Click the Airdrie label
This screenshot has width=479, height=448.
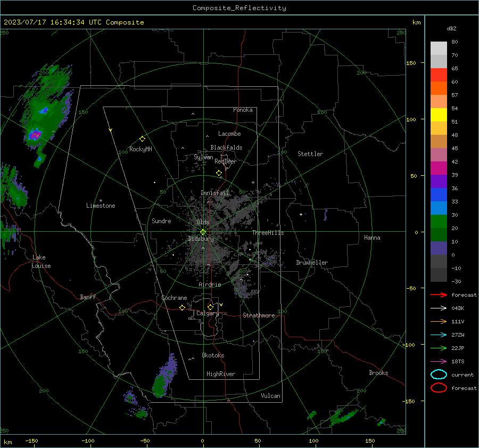coord(210,284)
